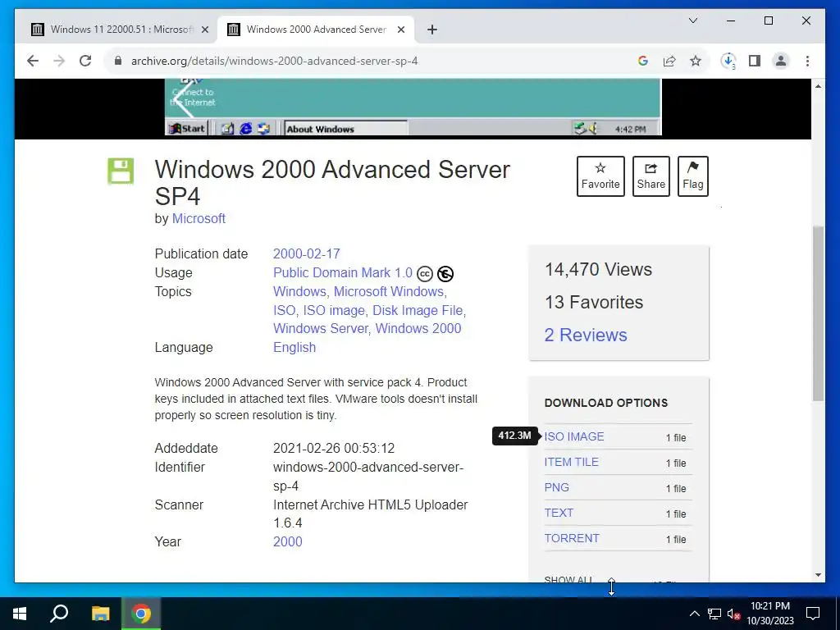Open the taskbar clock and date
This screenshot has width=840, height=630.
click(x=769, y=614)
